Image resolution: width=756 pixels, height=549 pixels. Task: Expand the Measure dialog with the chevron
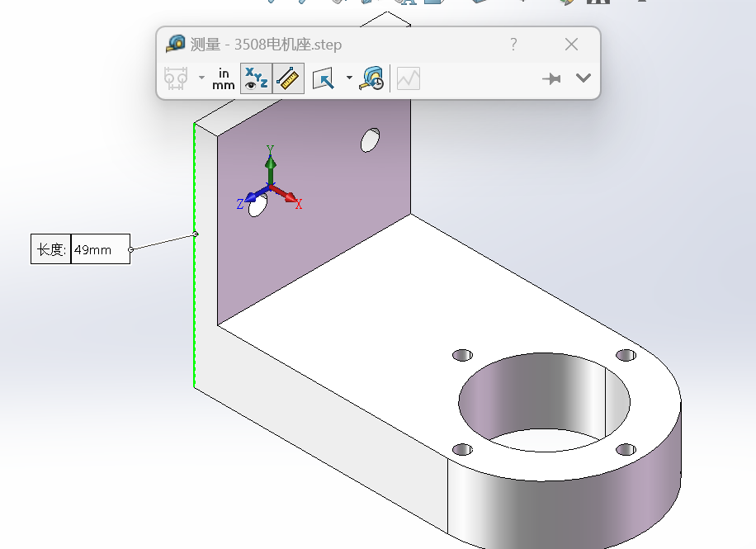point(584,78)
